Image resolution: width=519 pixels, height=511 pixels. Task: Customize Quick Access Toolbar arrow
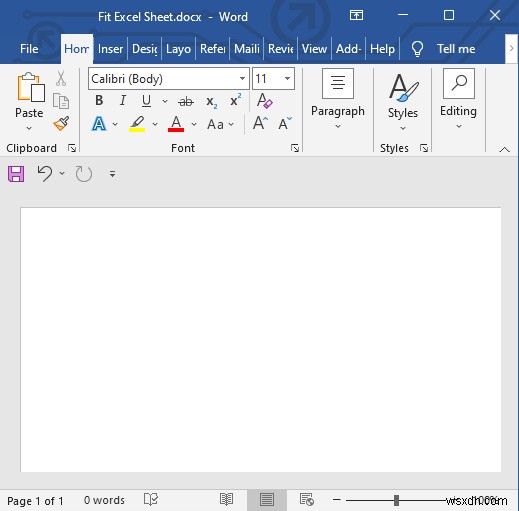[113, 174]
